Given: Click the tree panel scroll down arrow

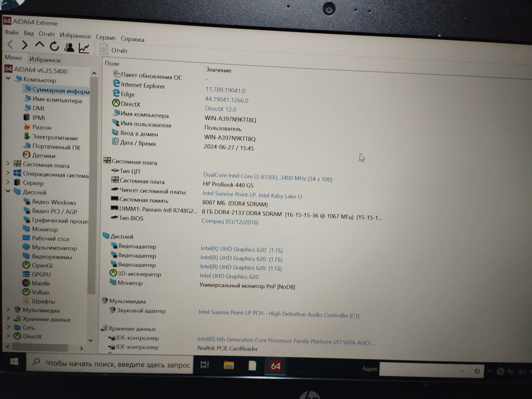Looking at the screenshot, I should click(91, 340).
